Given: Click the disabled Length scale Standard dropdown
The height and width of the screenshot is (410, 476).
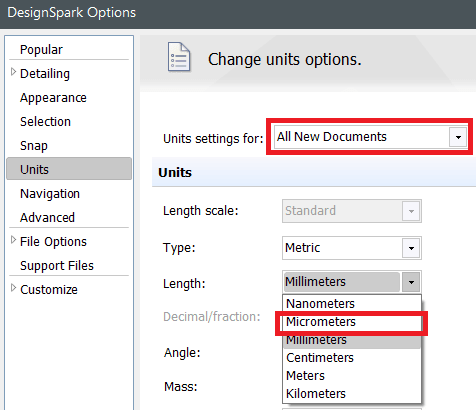Looking at the screenshot, I should pos(352,211).
